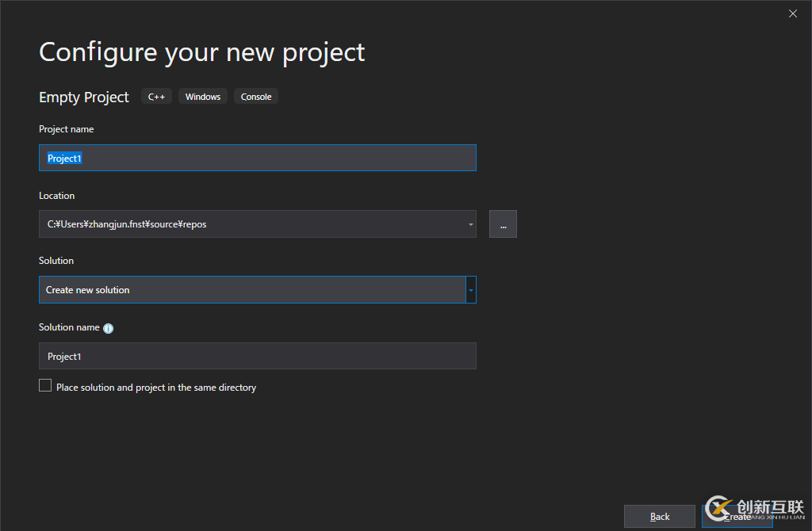Viewport: 812px width, 531px height.
Task: Click the Back button
Action: pyautogui.click(x=660, y=517)
